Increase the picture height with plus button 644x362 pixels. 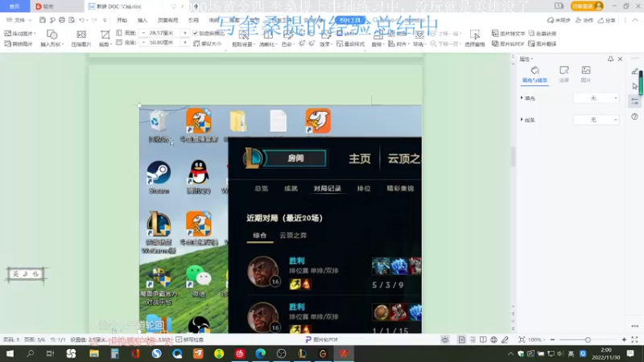(x=184, y=33)
